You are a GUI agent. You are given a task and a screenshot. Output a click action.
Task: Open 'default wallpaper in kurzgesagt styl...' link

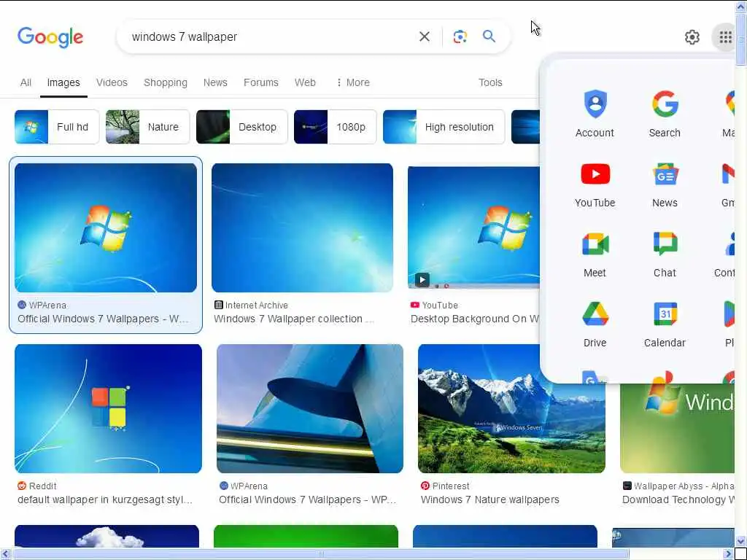[x=105, y=499]
